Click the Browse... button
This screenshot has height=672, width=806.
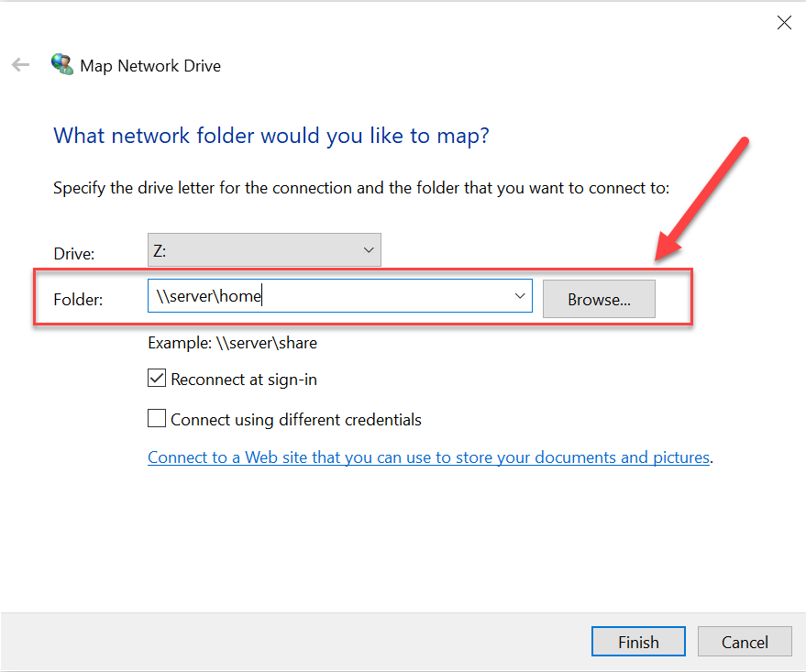pyautogui.click(x=599, y=299)
